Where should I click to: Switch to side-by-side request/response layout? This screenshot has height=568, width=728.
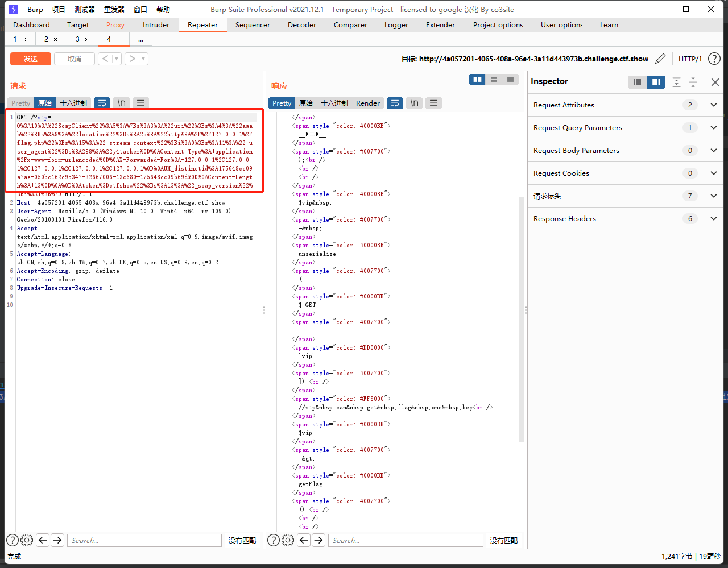tap(477, 80)
